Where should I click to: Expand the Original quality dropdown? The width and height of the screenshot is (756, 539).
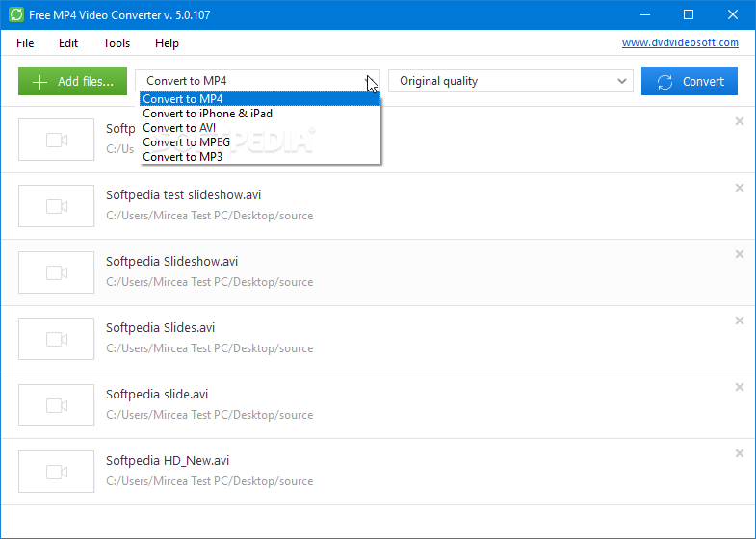coord(510,81)
